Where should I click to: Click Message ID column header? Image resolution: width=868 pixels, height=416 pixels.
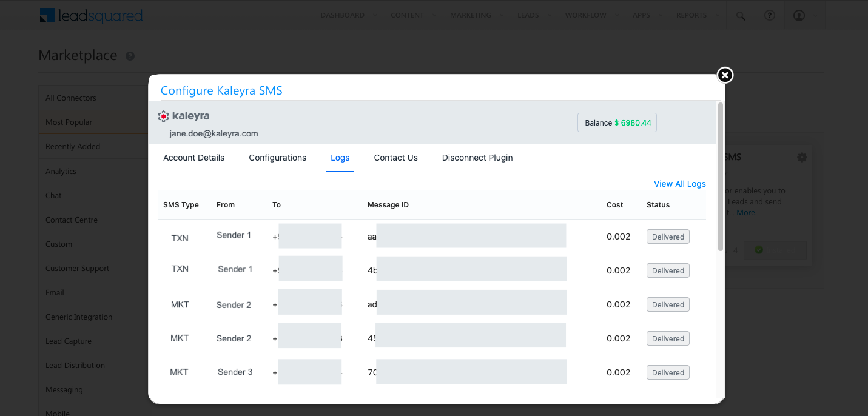point(388,205)
